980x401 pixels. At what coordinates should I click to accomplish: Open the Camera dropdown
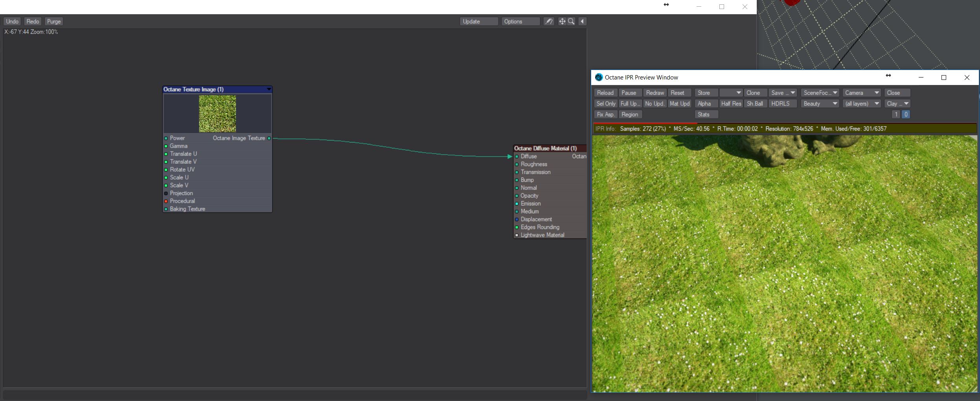pos(862,93)
